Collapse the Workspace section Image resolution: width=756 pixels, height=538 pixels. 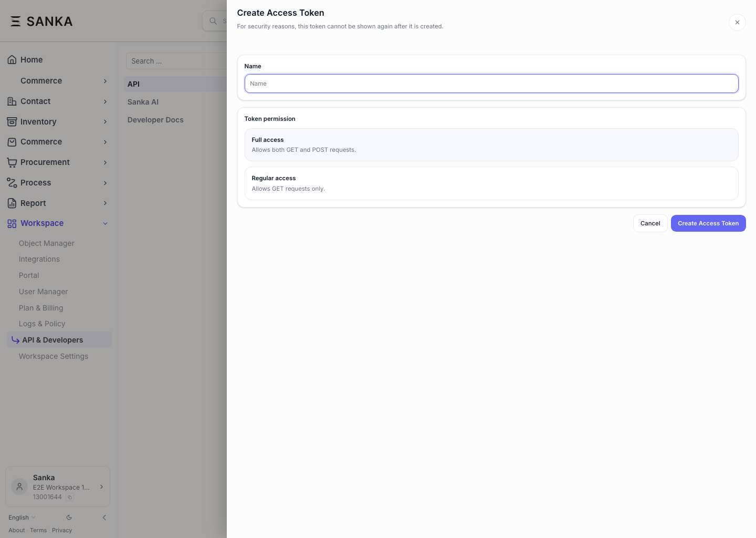point(104,223)
